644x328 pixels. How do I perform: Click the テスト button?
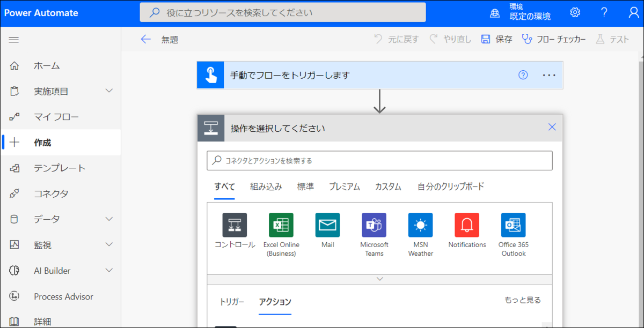click(x=612, y=39)
